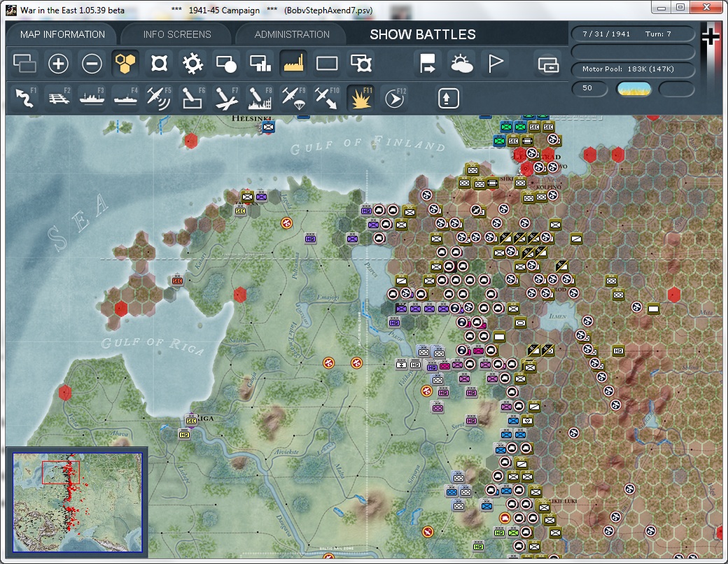The width and height of the screenshot is (728, 564).
Task: Select purple HQ unit in central Estonia
Action: coord(311,239)
